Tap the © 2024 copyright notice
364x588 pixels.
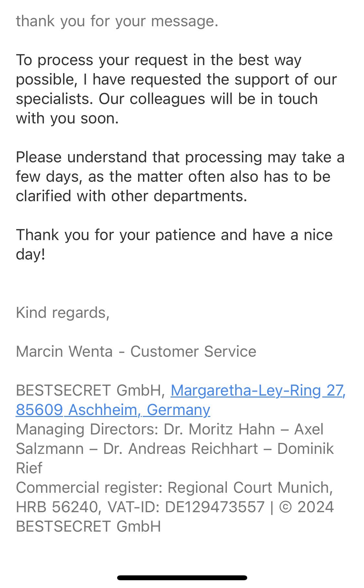click(306, 507)
